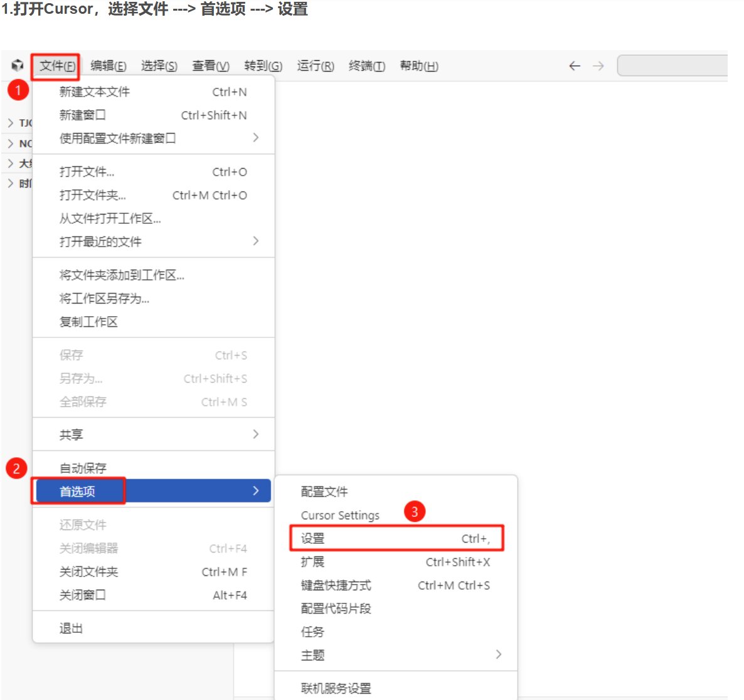The image size is (744, 700).
Task: Click the disabled 关闭编辑器 entry
Action: coord(153,548)
